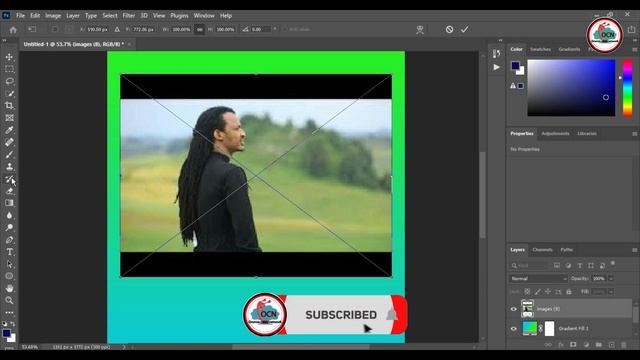Screen dimensions: 640x360
Task: Hide the images (8) layer
Action: 514,309
